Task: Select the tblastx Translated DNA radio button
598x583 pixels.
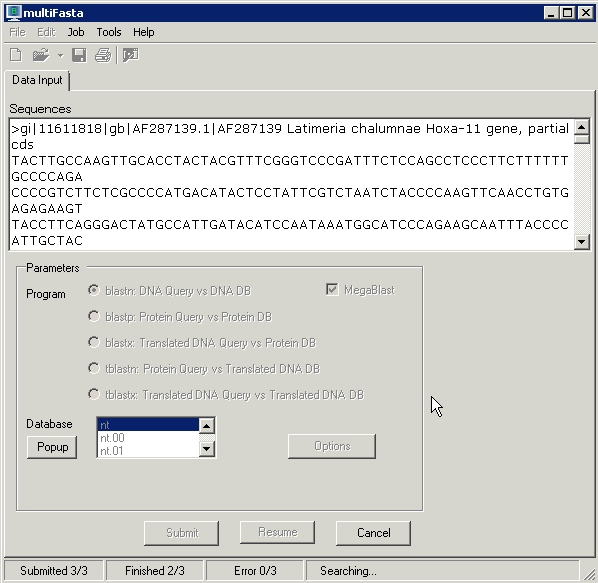Action: [94, 394]
